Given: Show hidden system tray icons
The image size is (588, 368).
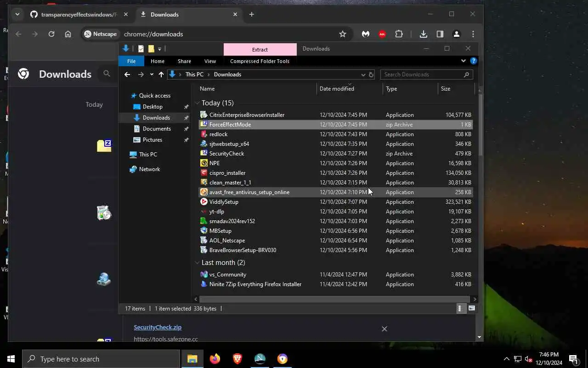Looking at the screenshot, I should point(507,359).
